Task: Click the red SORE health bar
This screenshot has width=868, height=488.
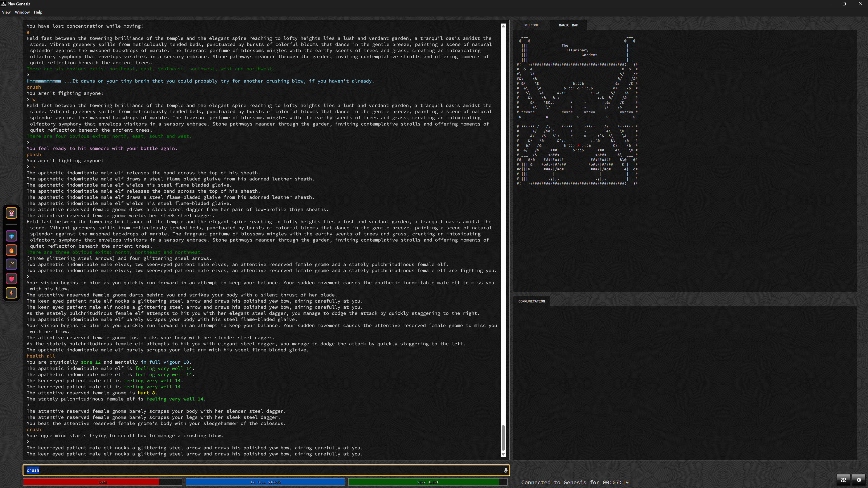Action: 102,482
